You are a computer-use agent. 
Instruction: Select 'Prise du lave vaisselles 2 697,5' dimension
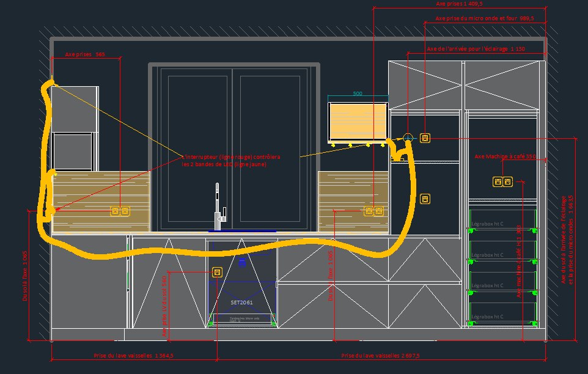click(x=380, y=355)
